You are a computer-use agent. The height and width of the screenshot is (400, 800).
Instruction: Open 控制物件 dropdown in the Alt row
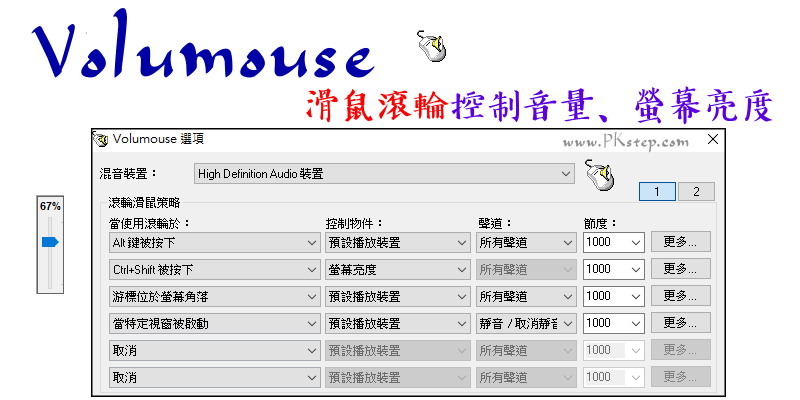(397, 243)
